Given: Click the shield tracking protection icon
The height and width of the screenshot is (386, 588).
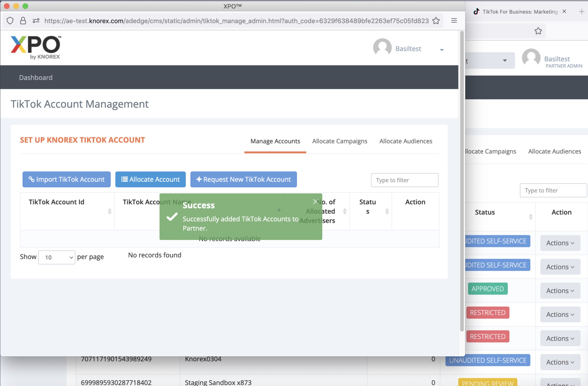Looking at the screenshot, I should point(10,21).
